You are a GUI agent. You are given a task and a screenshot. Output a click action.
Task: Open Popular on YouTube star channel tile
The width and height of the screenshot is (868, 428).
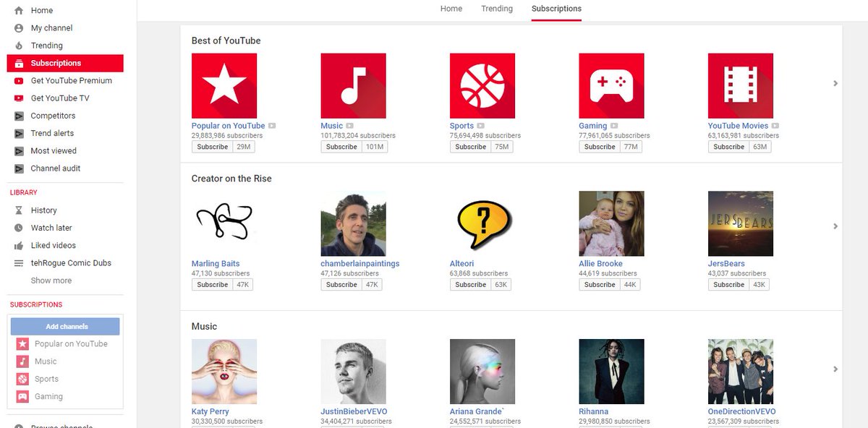point(224,86)
